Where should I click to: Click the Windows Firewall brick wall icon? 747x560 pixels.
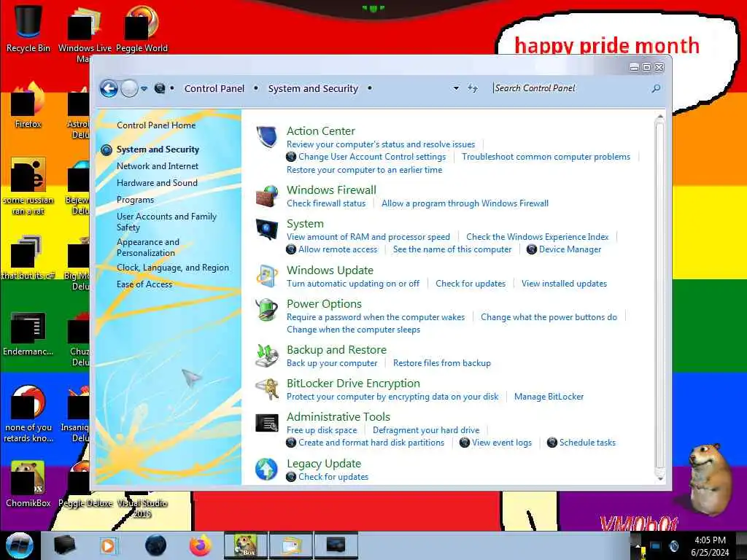point(266,195)
